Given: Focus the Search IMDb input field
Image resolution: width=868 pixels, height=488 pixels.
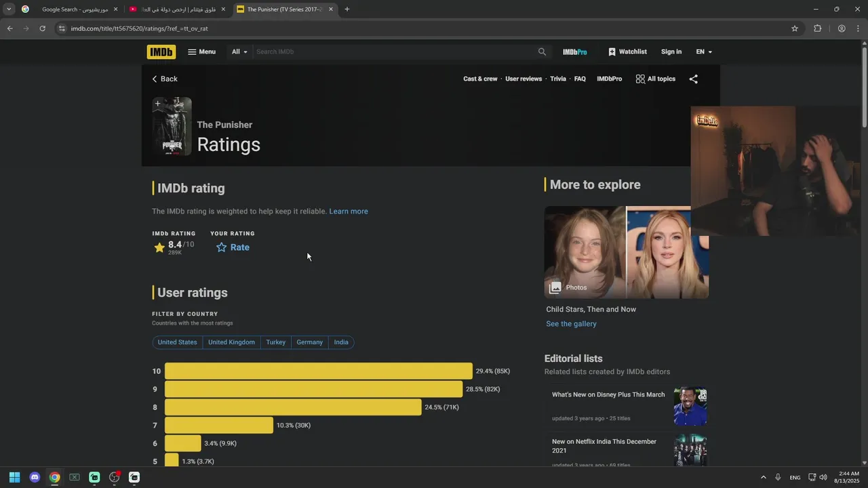Looking at the screenshot, I should point(395,52).
